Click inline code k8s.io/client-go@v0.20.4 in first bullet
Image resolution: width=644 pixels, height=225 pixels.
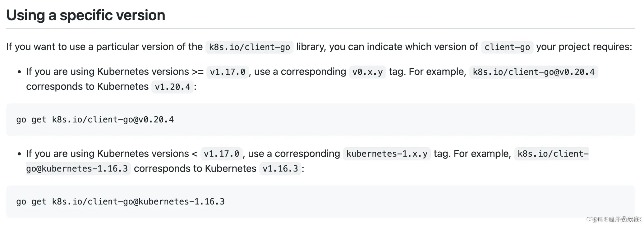(533, 72)
